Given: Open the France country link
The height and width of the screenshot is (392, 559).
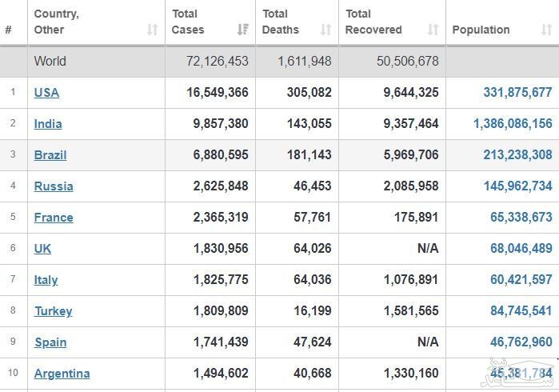Looking at the screenshot, I should click(54, 217).
